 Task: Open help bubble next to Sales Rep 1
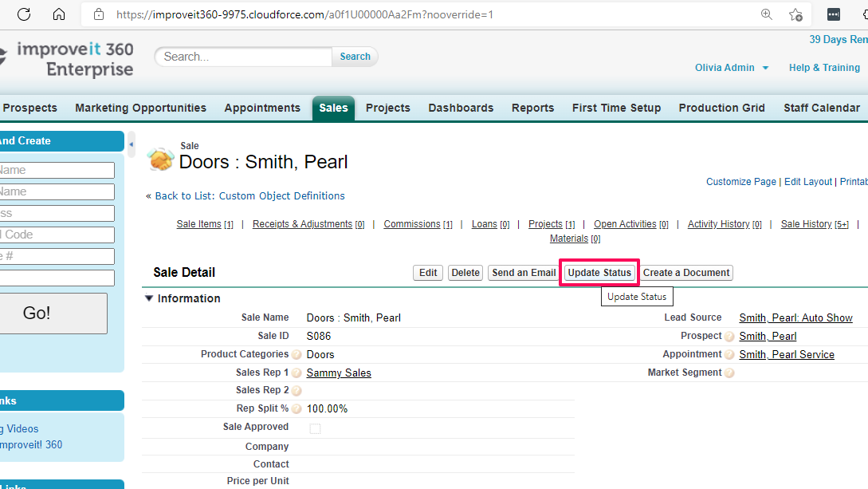[x=297, y=373]
